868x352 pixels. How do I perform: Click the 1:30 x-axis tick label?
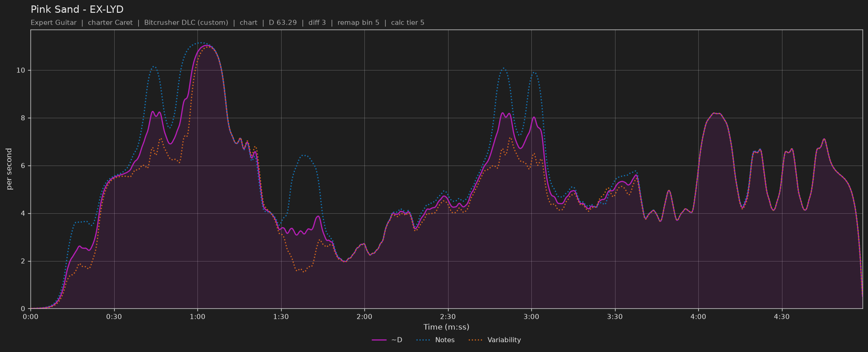[x=281, y=317]
